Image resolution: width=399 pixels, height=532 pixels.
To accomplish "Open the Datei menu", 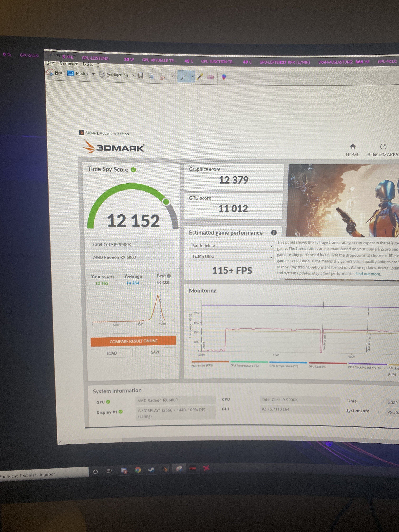I will click(51, 63).
